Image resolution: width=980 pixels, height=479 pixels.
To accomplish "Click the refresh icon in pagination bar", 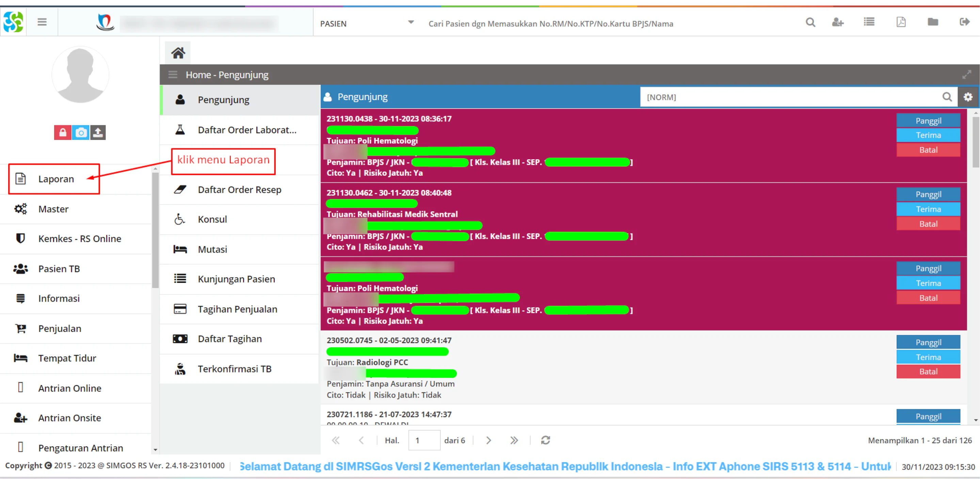I will (x=546, y=440).
